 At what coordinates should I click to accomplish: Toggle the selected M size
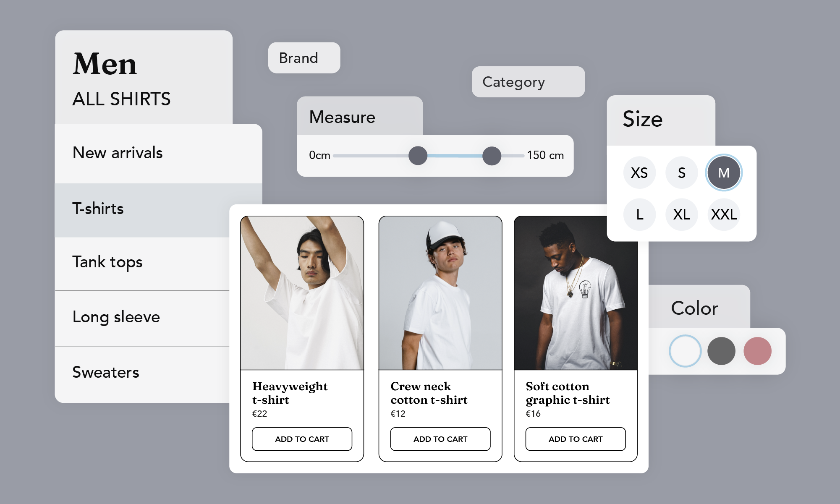[724, 173]
